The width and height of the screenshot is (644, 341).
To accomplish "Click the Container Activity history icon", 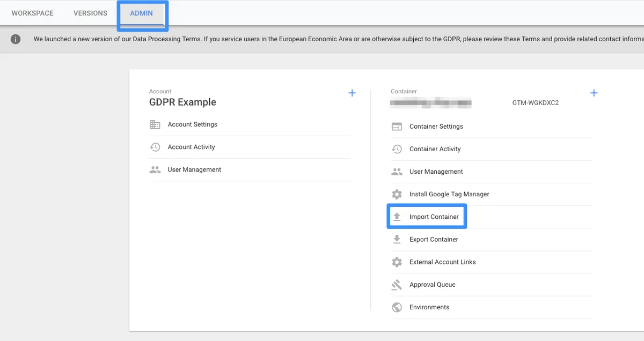I will (397, 149).
